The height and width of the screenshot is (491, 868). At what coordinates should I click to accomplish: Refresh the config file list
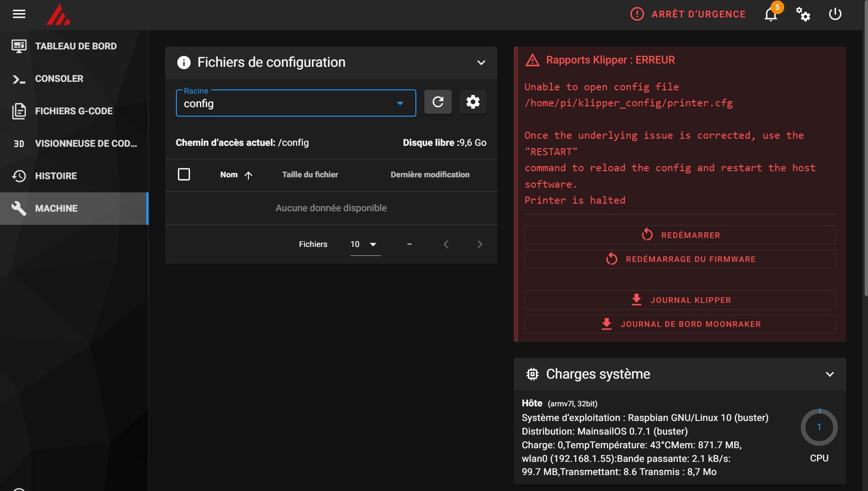[438, 102]
